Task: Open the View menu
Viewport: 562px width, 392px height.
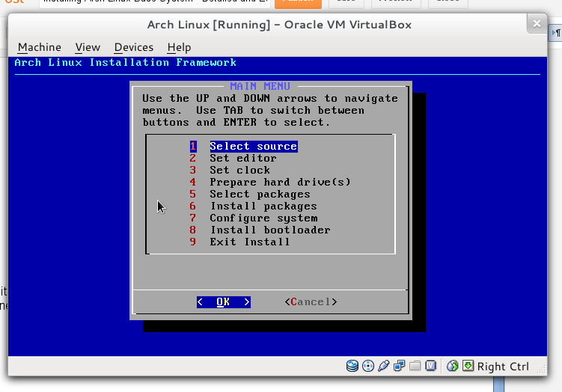Action: point(88,47)
